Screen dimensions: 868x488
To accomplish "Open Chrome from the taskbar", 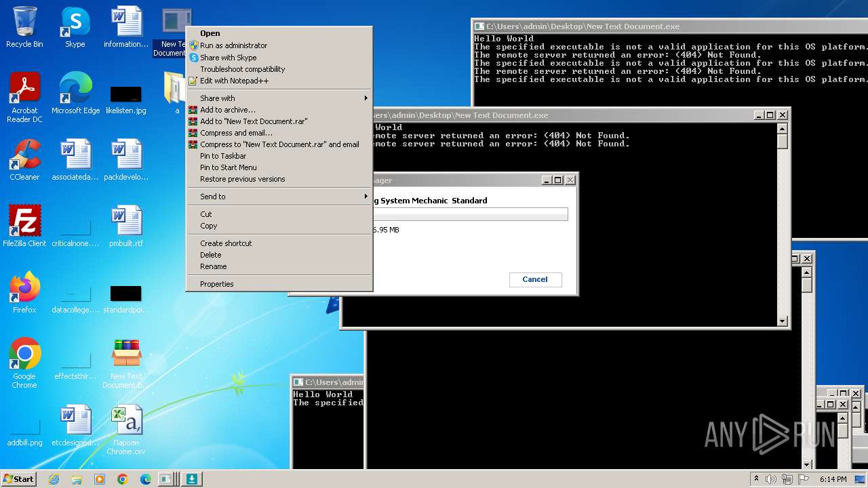I will (123, 479).
